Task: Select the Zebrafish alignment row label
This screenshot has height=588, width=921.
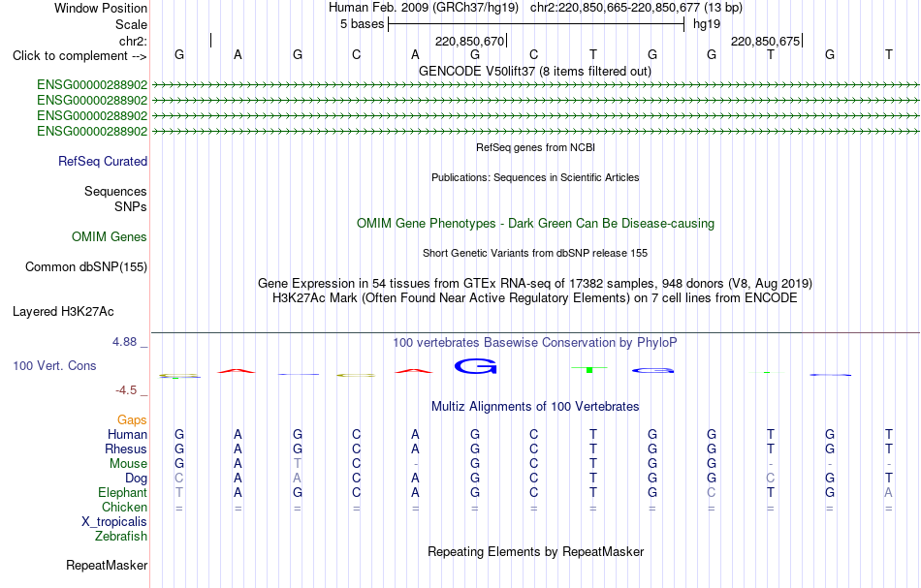Action: click(x=121, y=536)
